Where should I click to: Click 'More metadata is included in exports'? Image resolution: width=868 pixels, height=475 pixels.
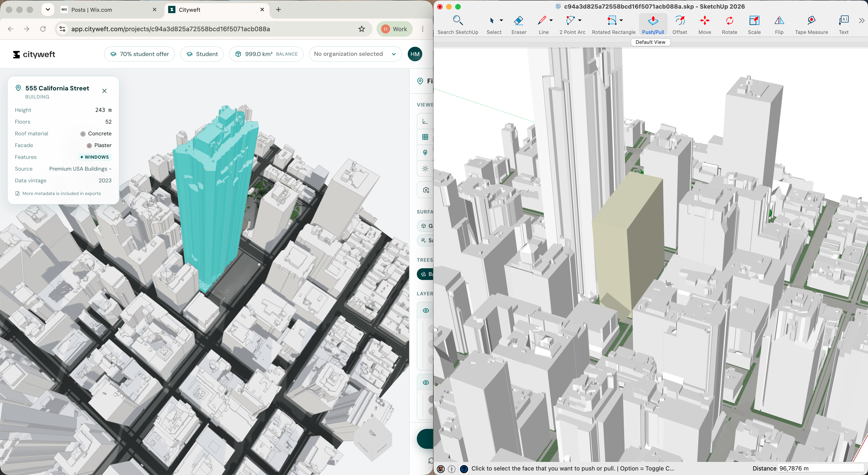[x=58, y=193]
